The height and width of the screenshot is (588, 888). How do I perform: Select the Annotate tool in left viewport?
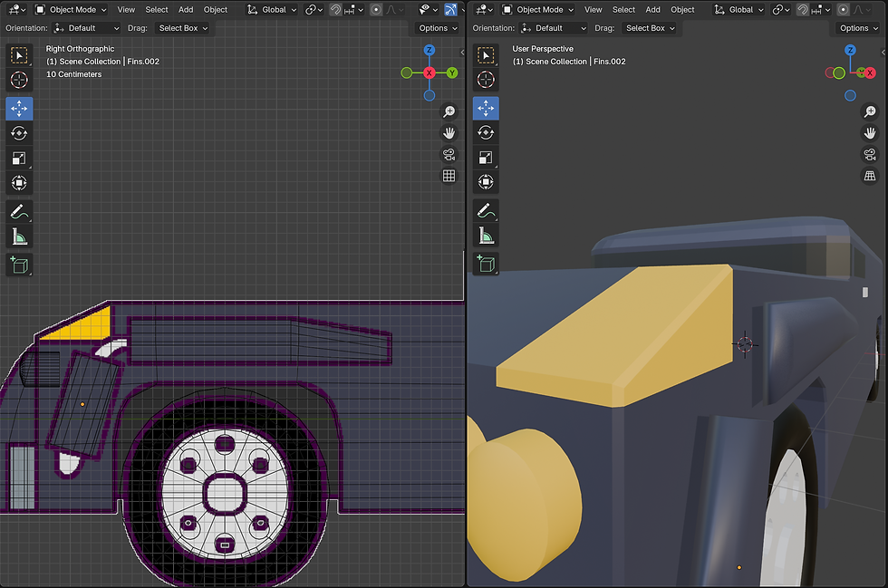coord(19,211)
